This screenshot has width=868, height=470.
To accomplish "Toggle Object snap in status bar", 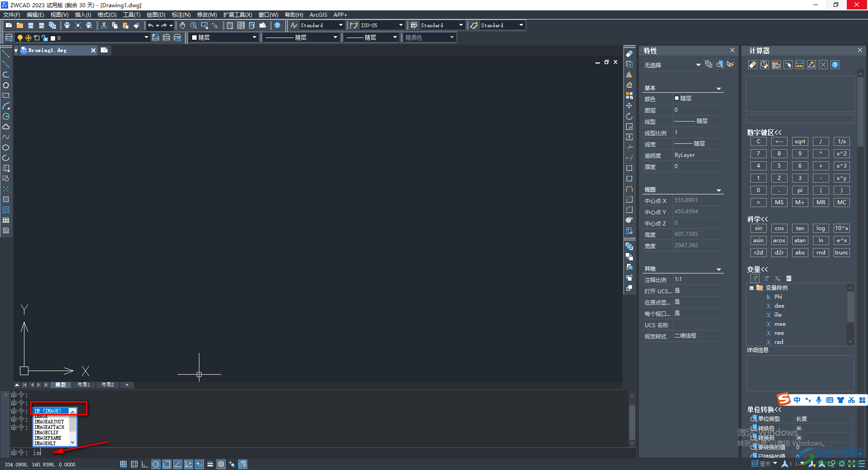I will coord(167,464).
